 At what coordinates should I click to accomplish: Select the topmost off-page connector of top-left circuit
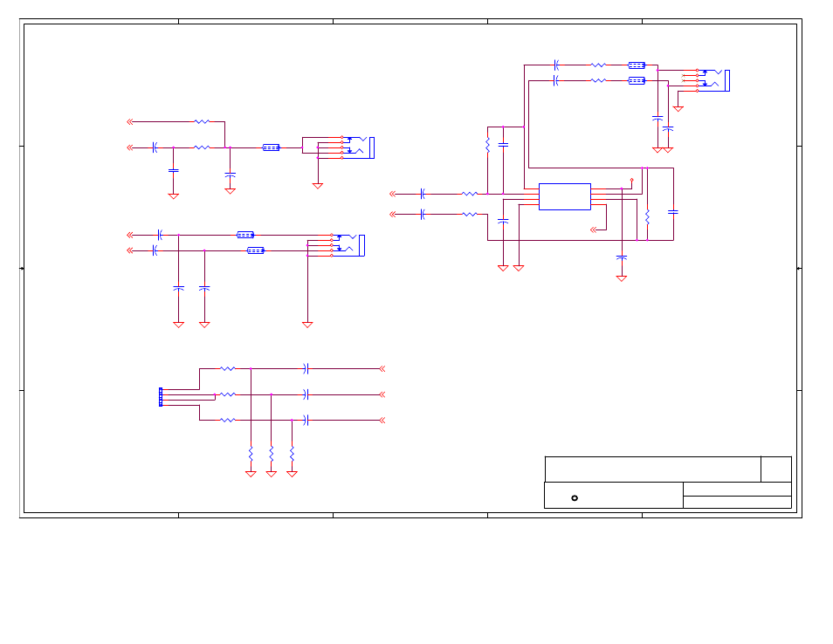pos(129,121)
